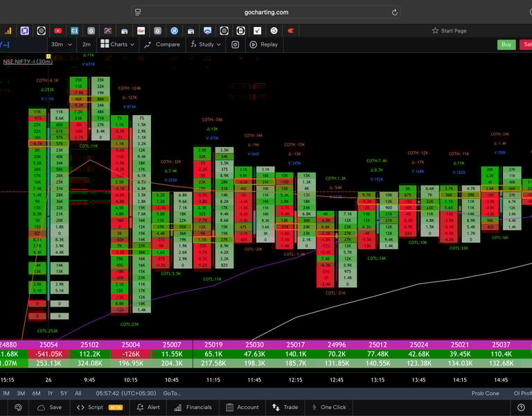This screenshot has width=532, height=416.
Task: Click the Save label in bottom bar
Action: [x=55, y=407]
